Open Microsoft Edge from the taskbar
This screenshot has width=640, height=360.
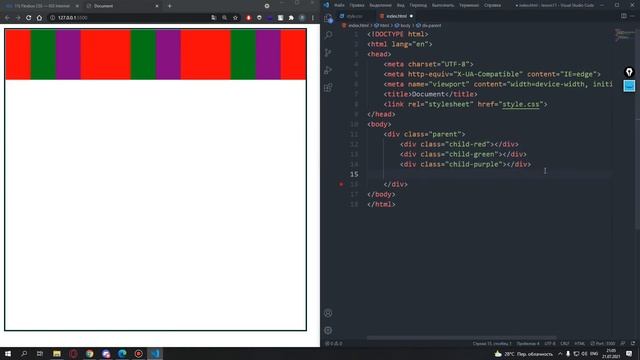[122, 354]
